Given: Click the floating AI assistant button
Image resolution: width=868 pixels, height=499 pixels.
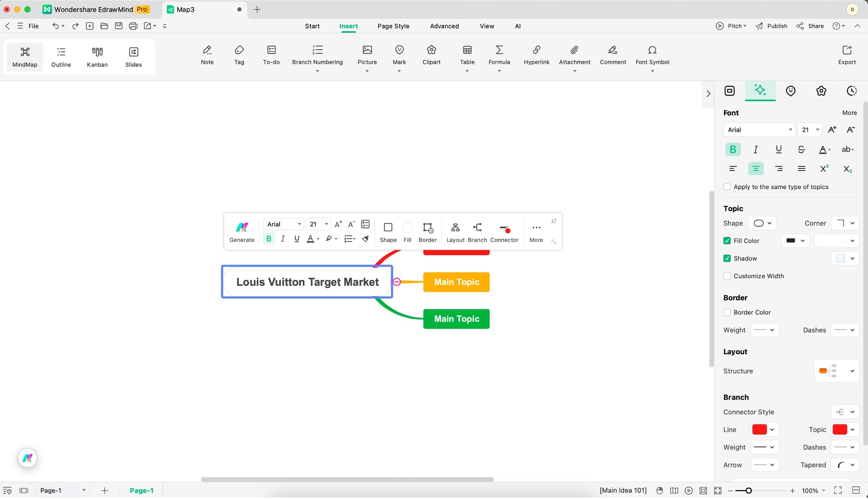Looking at the screenshot, I should (x=27, y=458).
